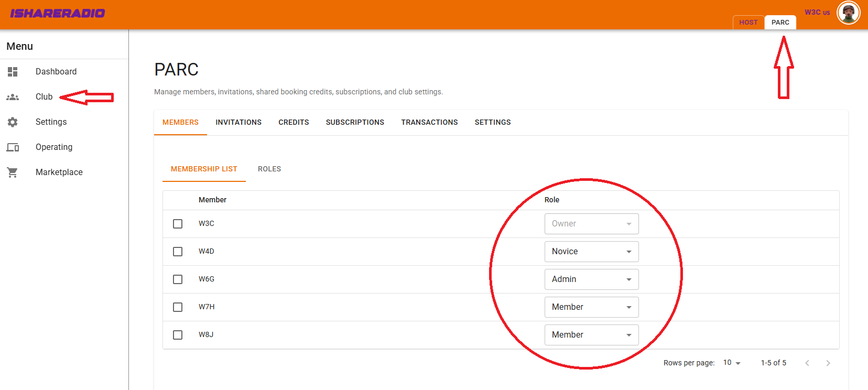
Task: Tick the checkbox for member W3C
Action: (178, 224)
